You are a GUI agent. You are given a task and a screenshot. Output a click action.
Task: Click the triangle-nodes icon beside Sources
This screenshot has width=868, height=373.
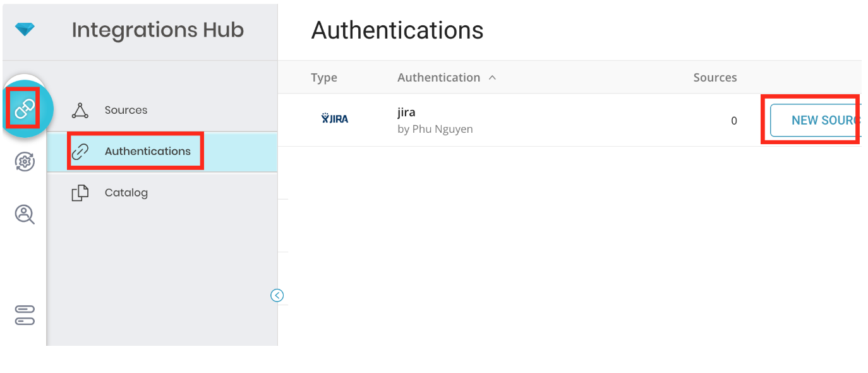click(x=80, y=110)
